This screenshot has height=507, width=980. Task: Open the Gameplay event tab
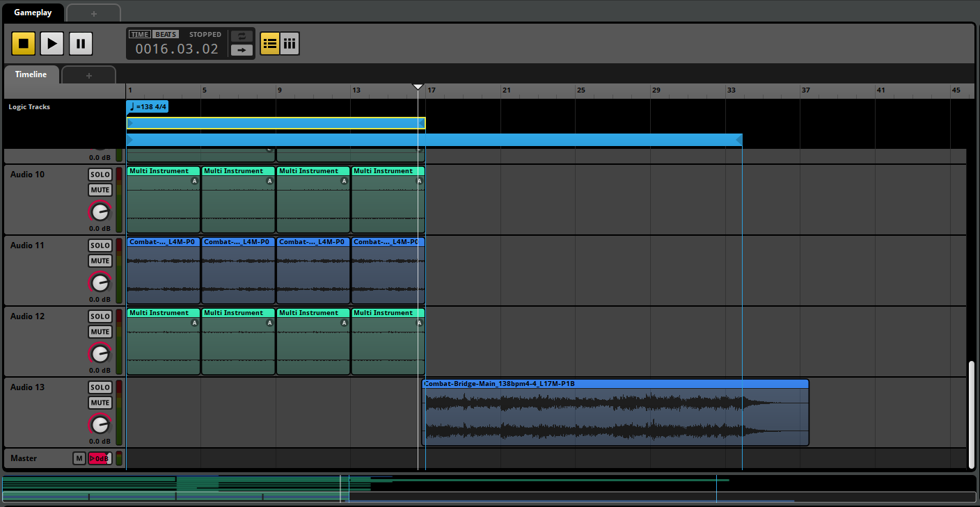point(33,13)
